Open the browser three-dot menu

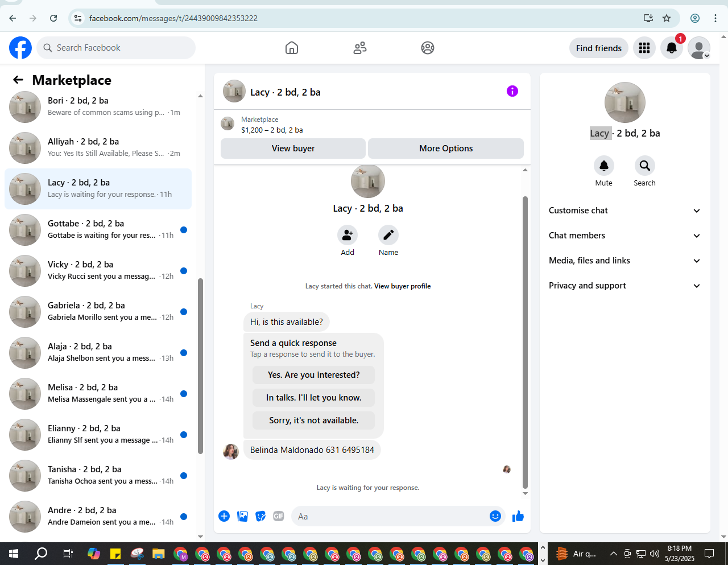pyautogui.click(x=715, y=18)
